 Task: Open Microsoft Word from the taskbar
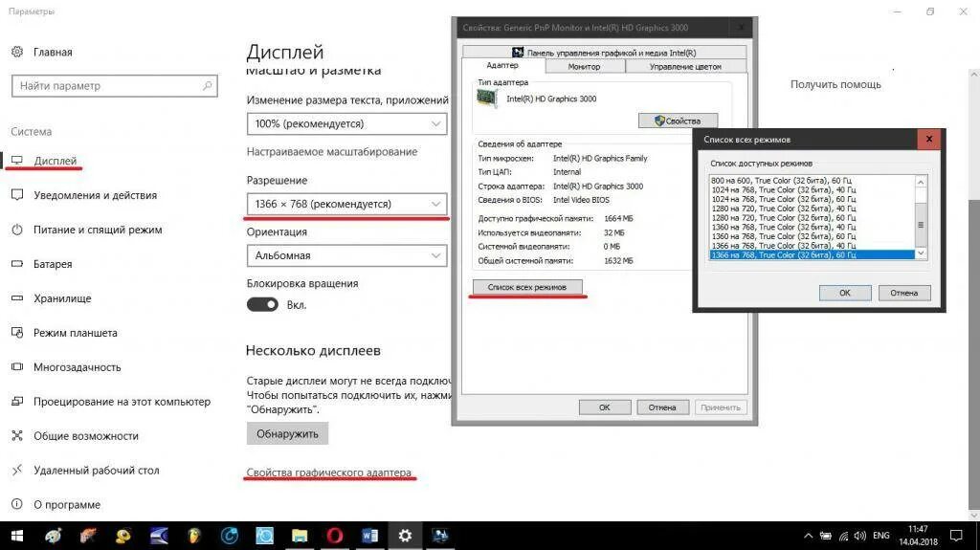(370, 536)
